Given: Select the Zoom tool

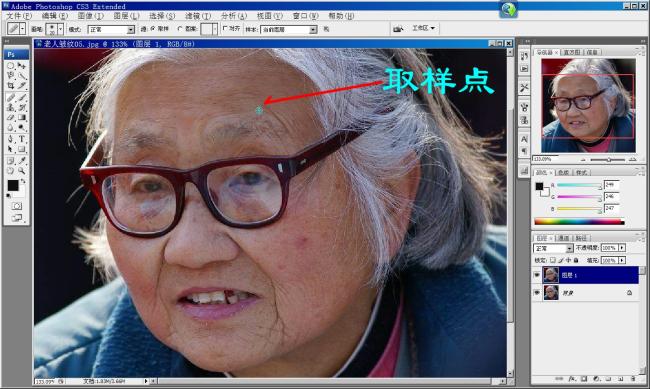Looking at the screenshot, I should pyautogui.click(x=22, y=170).
